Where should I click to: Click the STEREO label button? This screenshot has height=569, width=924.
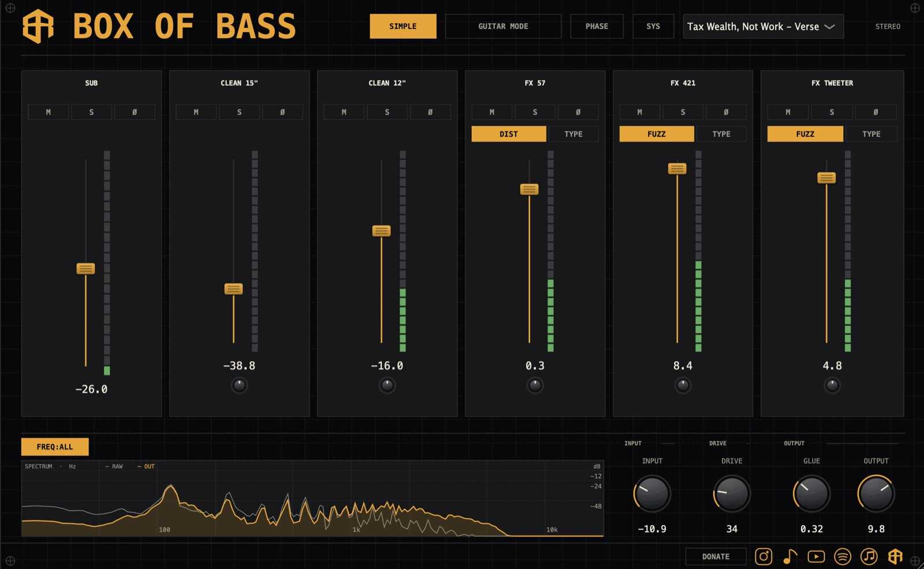(x=888, y=27)
